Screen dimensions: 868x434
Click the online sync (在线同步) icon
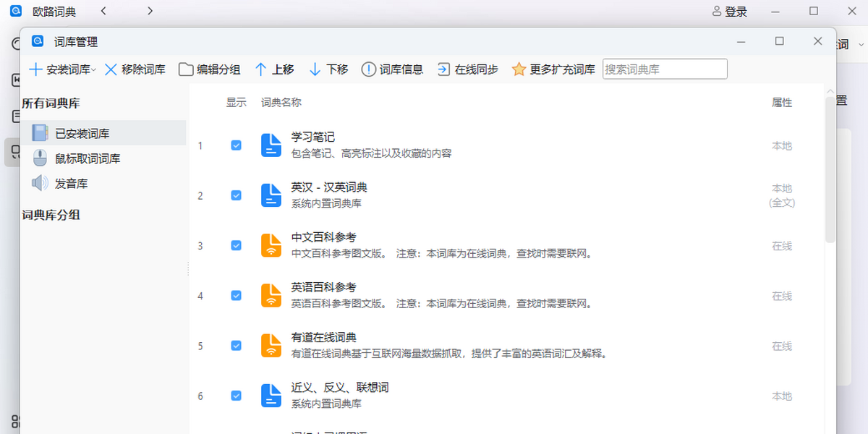(x=443, y=69)
